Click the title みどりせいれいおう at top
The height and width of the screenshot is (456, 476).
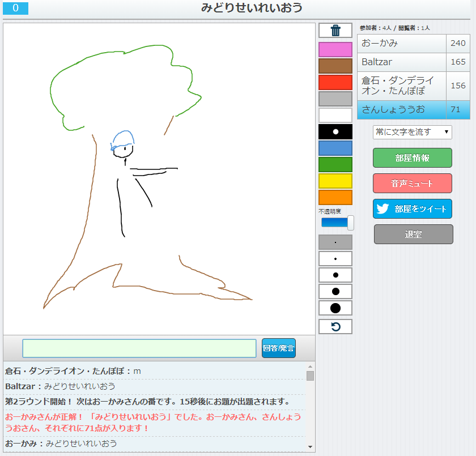pos(252,7)
